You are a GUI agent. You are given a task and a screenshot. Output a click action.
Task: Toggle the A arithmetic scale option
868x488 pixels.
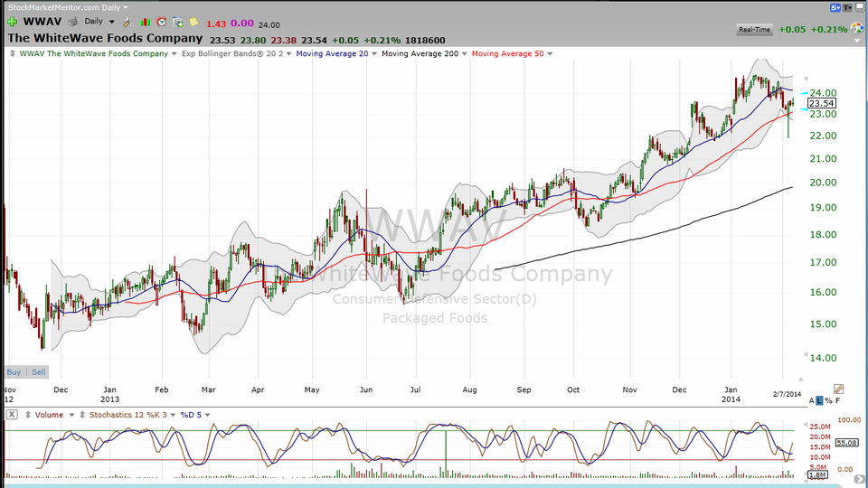click(812, 400)
